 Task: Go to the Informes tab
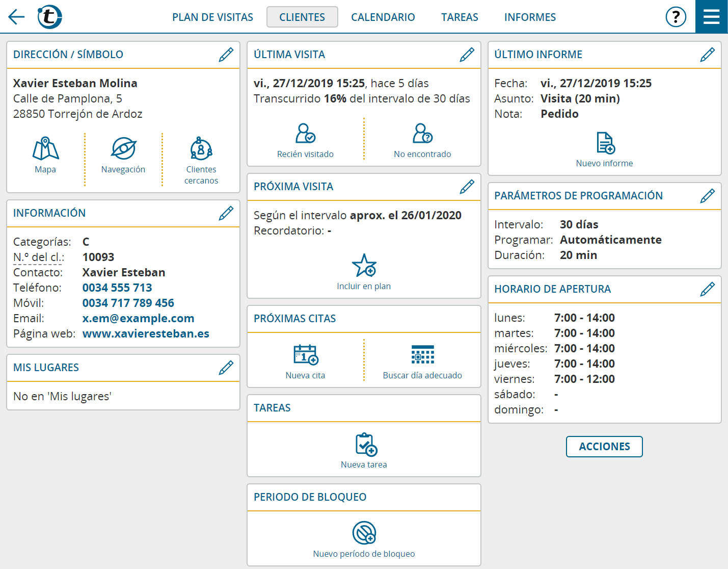point(530,17)
